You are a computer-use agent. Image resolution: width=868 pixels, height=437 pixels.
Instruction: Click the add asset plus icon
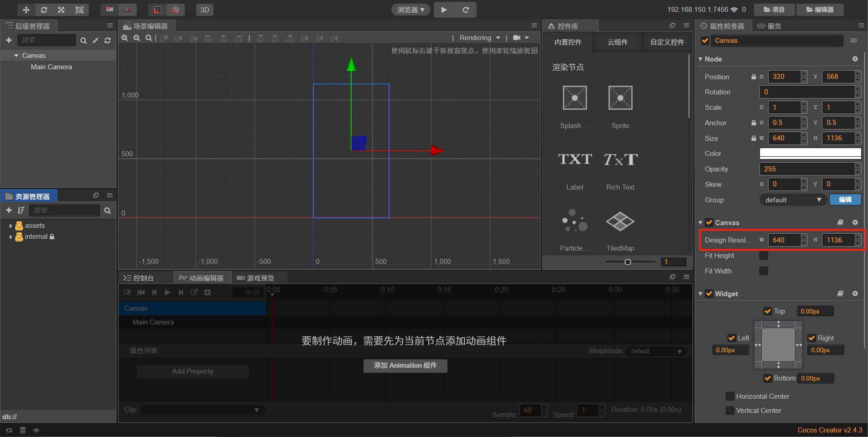9,210
